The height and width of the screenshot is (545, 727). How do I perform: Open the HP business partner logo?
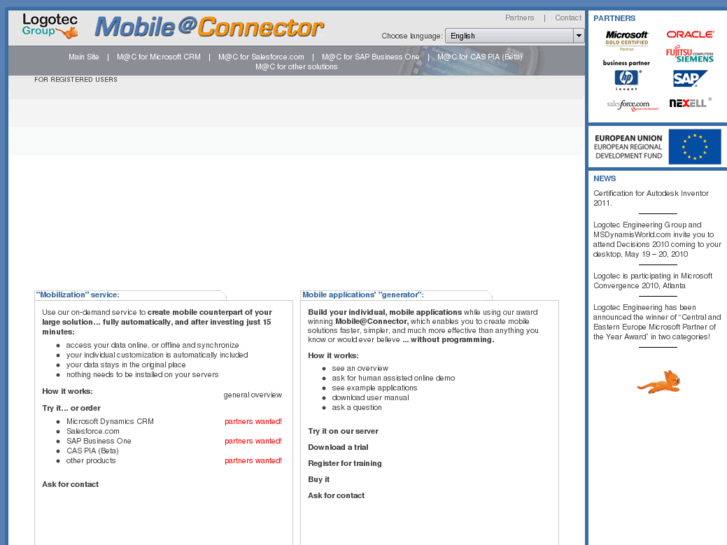pos(626,75)
